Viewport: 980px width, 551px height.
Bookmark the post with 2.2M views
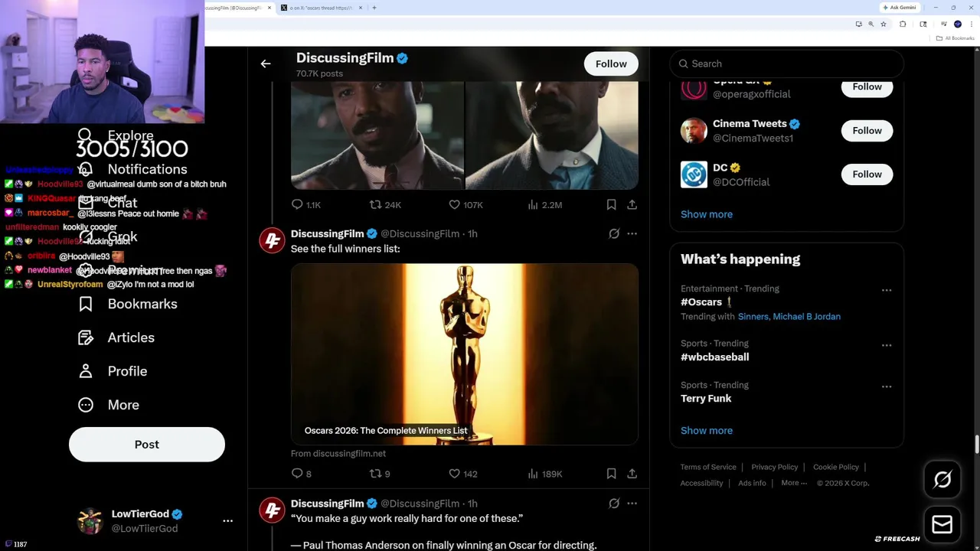tap(611, 204)
